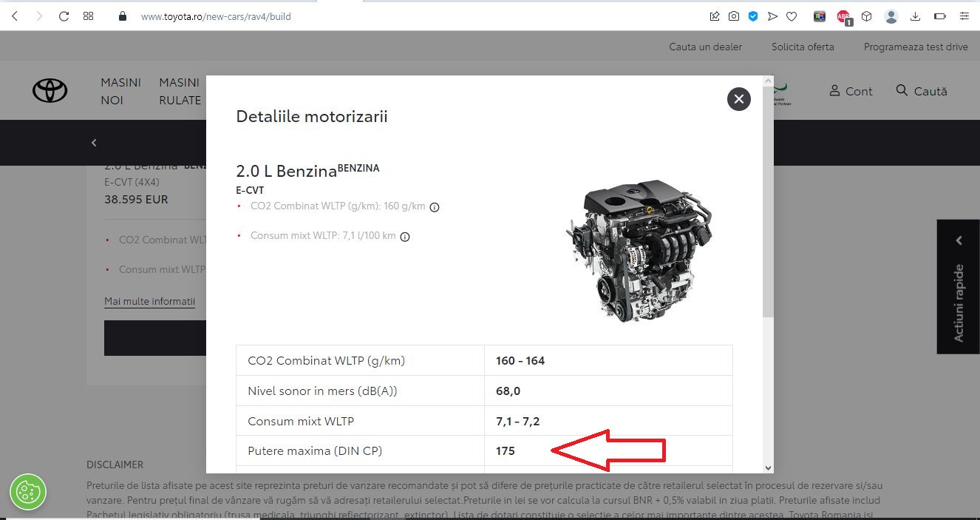Open the ABP adblock extension
980x520 pixels.
click(x=843, y=16)
